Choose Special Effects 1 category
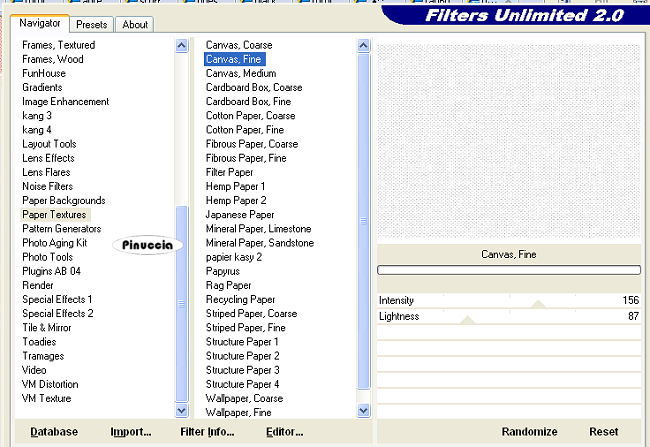 point(57,299)
